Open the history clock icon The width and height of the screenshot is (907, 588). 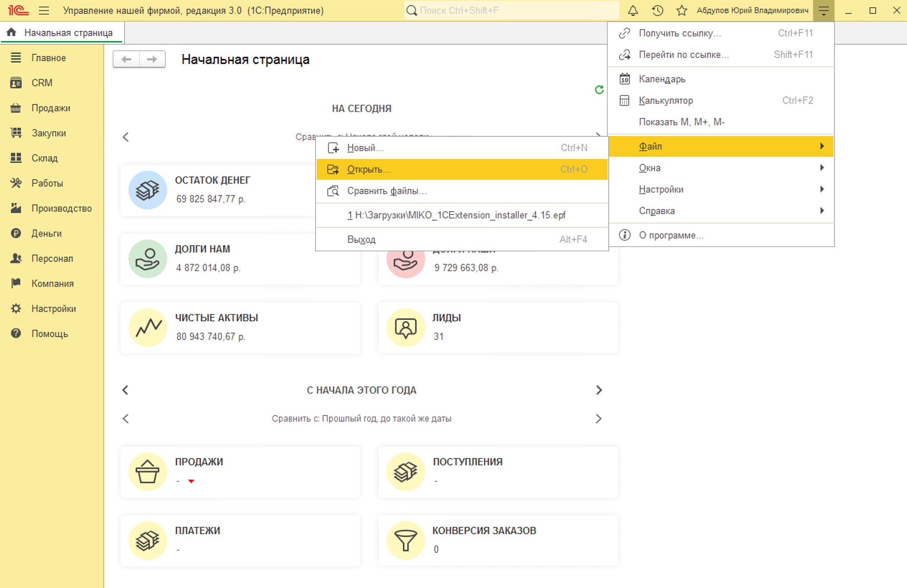pyautogui.click(x=657, y=10)
